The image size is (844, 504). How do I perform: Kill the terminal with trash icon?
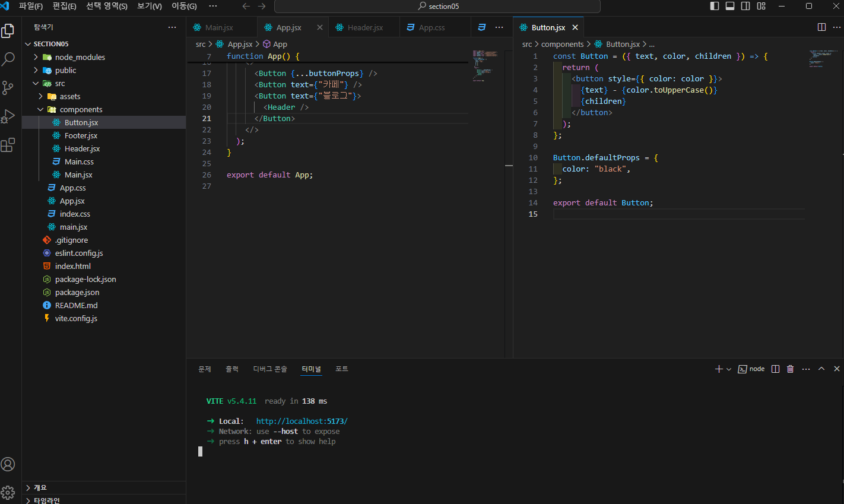(x=791, y=369)
